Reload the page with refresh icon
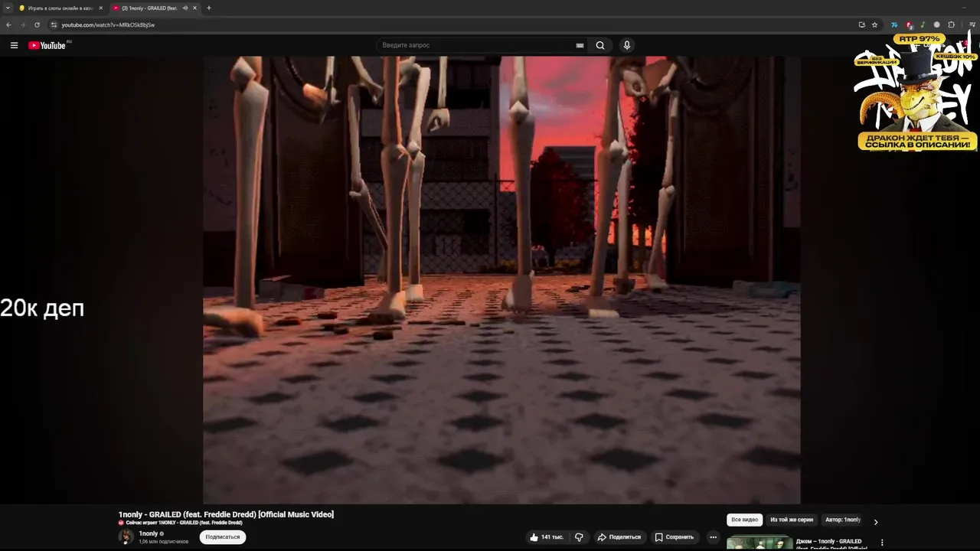 (37, 24)
